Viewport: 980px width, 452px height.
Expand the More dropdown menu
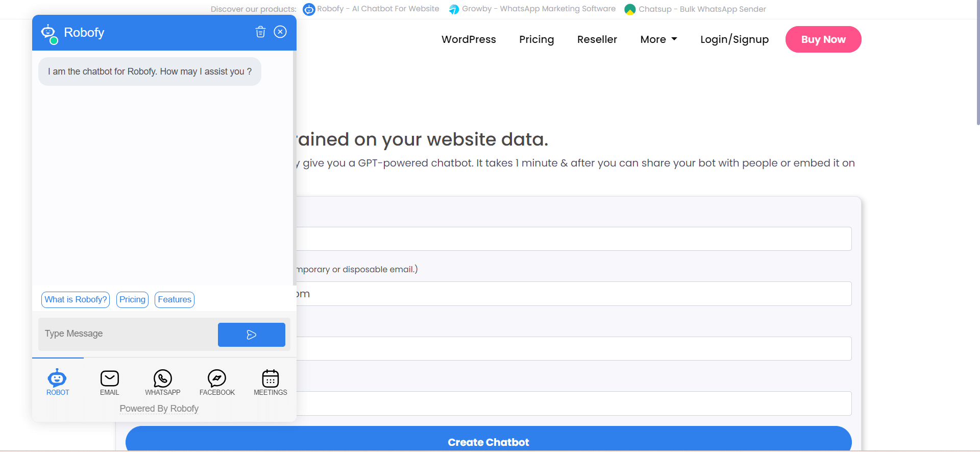pyautogui.click(x=658, y=39)
